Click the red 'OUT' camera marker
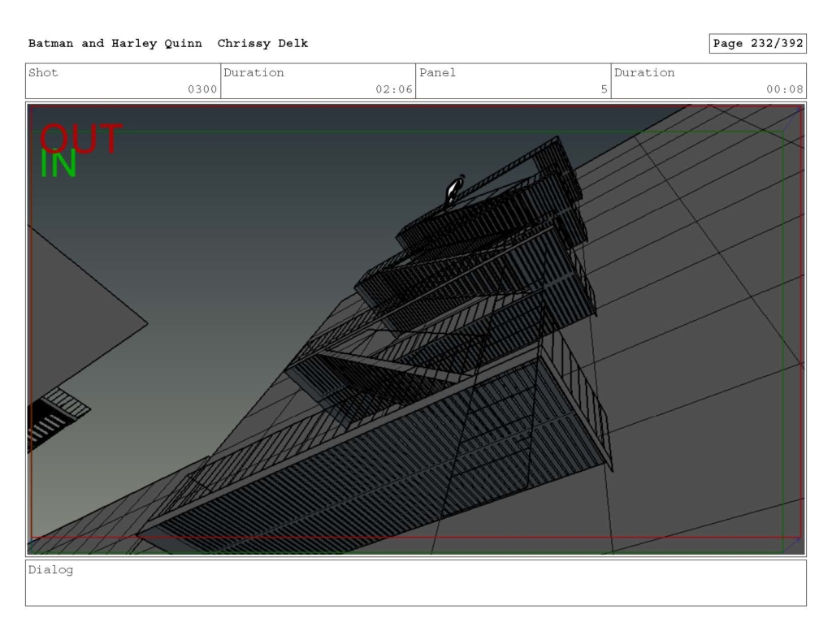 coord(81,138)
